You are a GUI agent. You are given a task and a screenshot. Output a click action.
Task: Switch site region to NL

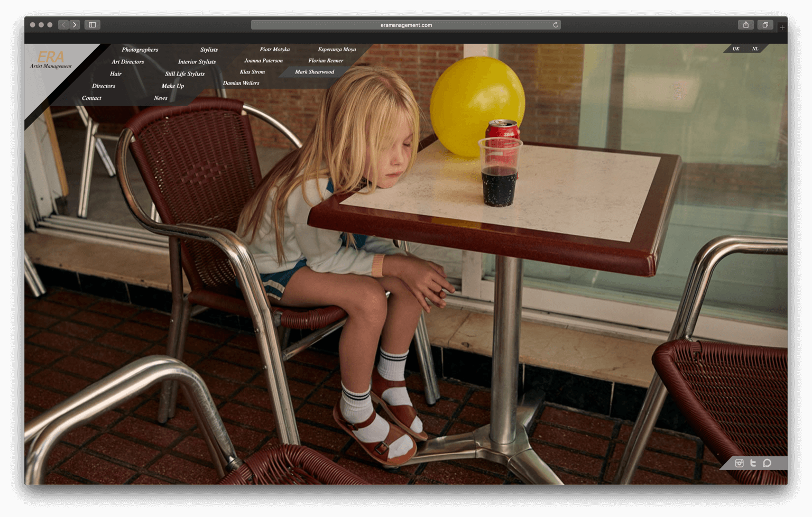(755, 49)
